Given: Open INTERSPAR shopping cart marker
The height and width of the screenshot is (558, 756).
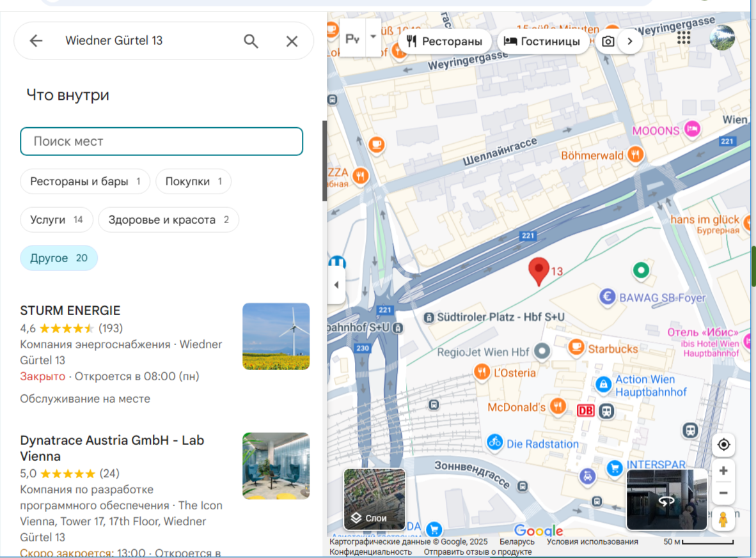Looking at the screenshot, I should (615, 467).
